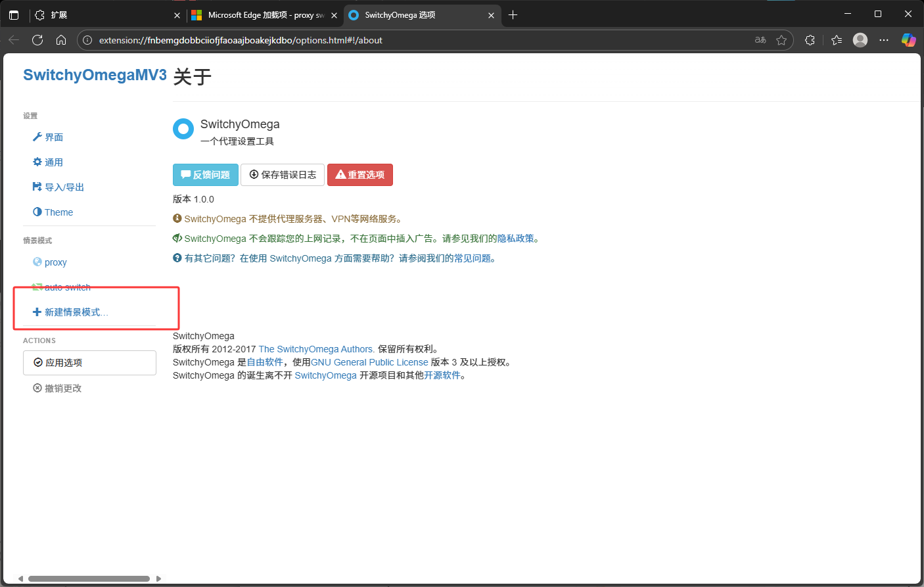This screenshot has height=587, width=924.
Task: Click the translate icon in address bar
Action: (760, 40)
